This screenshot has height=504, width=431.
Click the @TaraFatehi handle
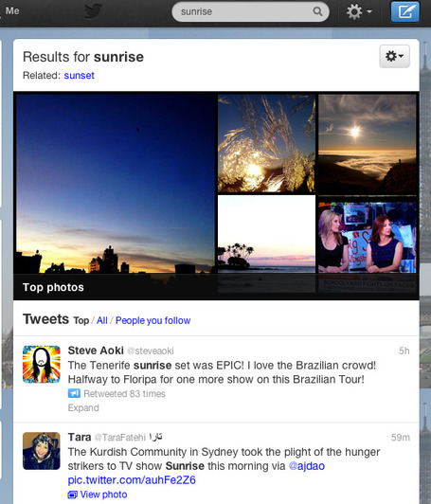coord(120,438)
